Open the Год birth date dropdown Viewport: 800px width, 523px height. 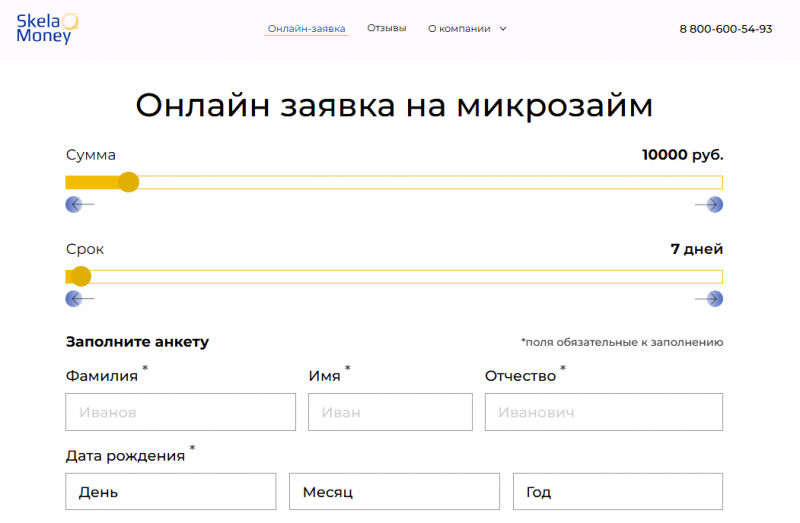click(618, 491)
